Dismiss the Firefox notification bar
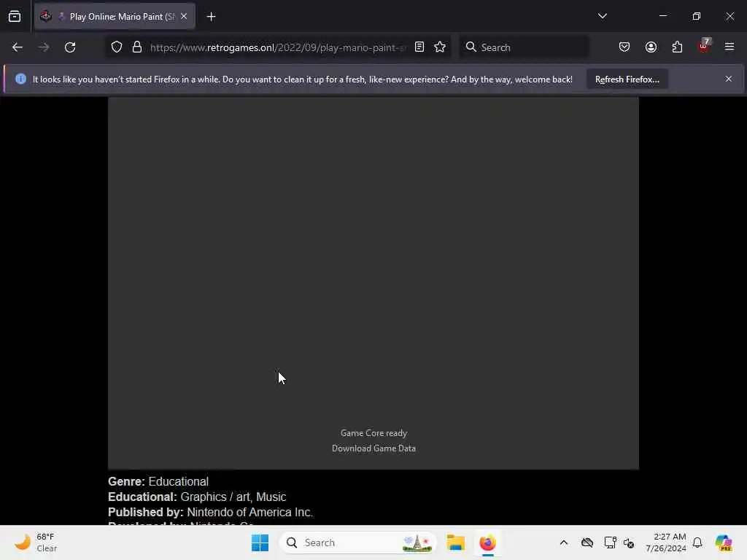Screen dimensions: 747x560 pos(729,79)
